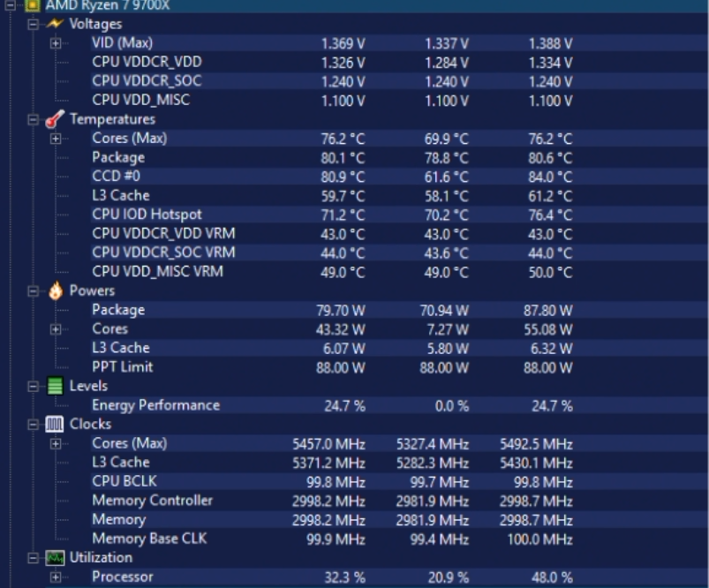Viewport: 709px width, 588px height.
Task: Select the L3 Cache power row label
Action: click(x=121, y=348)
